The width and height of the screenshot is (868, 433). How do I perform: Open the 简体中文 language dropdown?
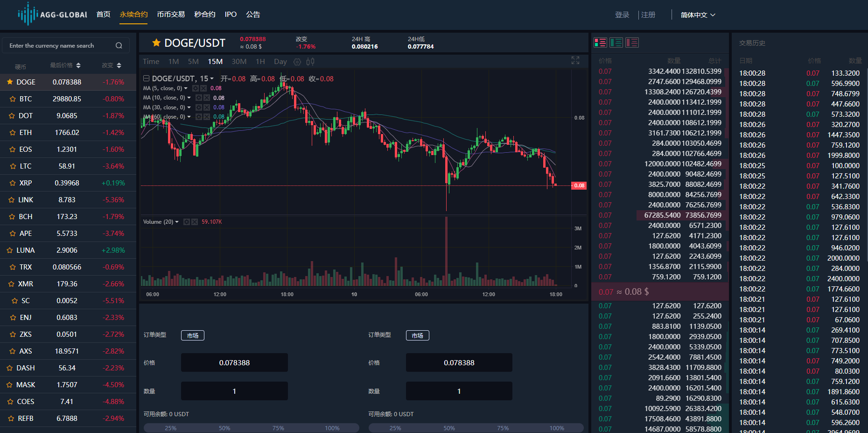coord(698,15)
